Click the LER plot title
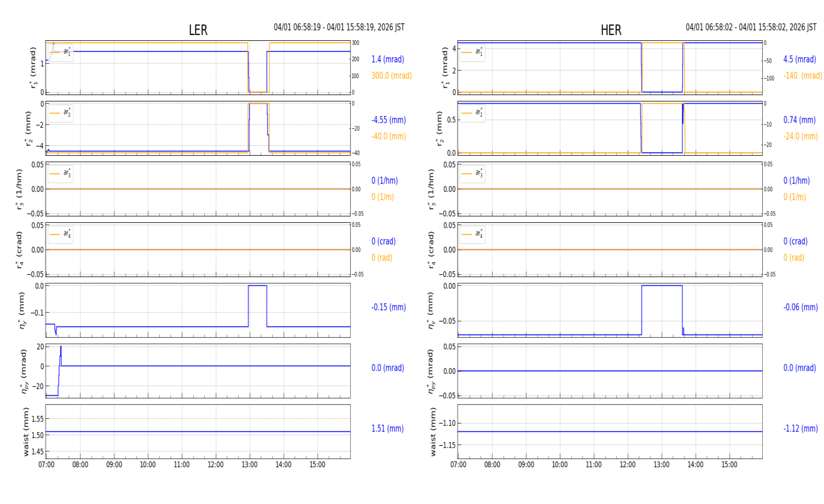 point(198,30)
